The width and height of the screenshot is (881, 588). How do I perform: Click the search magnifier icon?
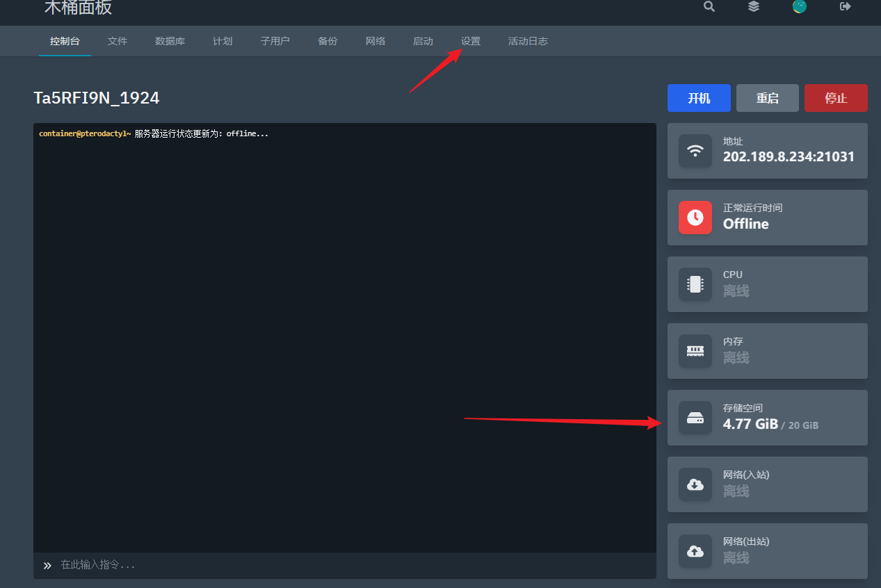click(709, 6)
